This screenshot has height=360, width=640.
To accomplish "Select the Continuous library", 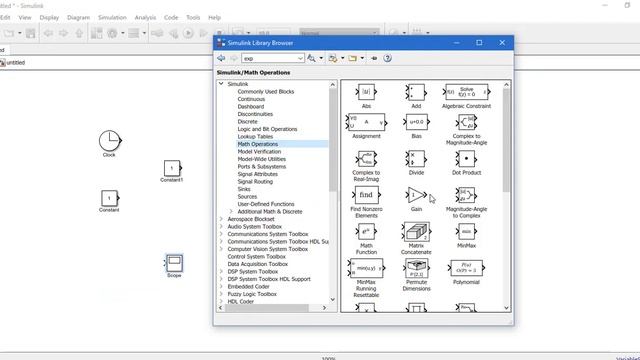I will [x=251, y=99].
